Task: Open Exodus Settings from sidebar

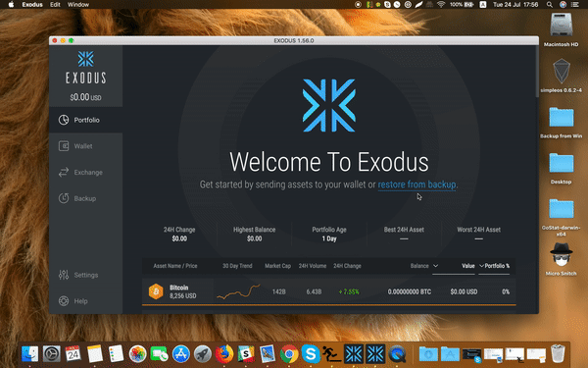Action: click(x=85, y=275)
